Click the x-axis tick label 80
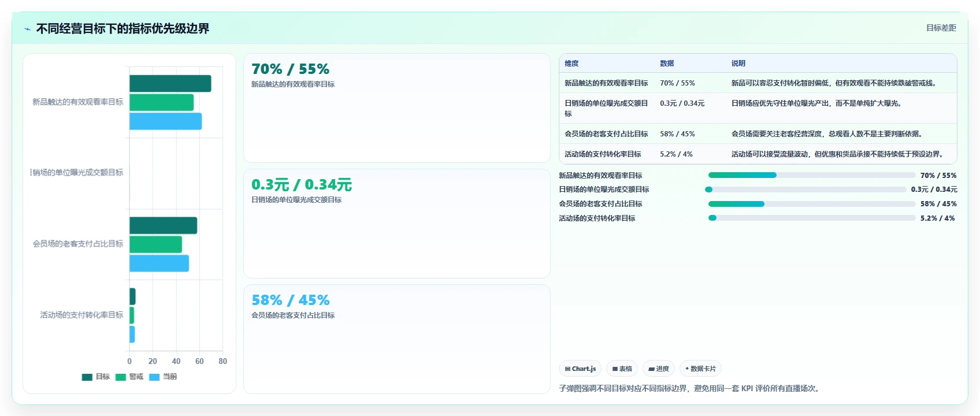 [x=222, y=361]
